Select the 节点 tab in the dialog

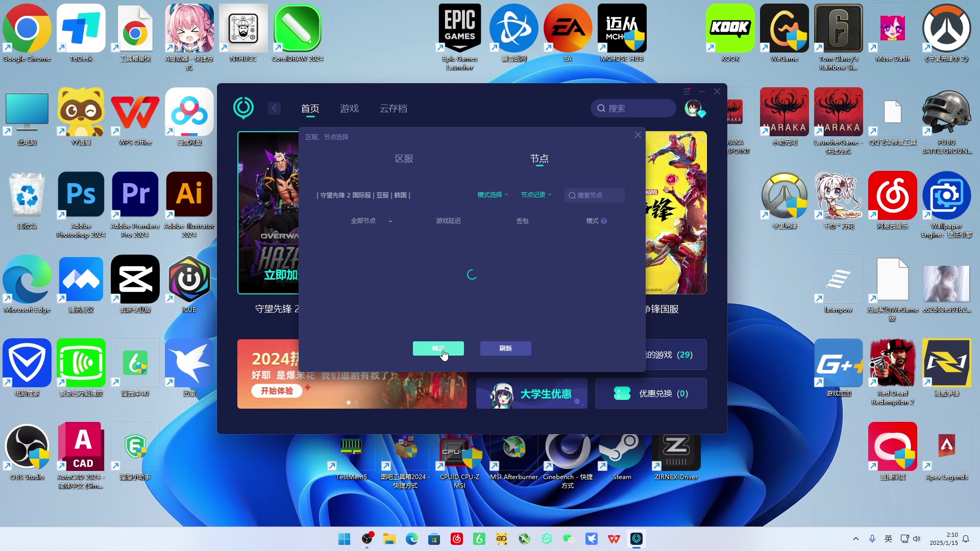(x=539, y=159)
